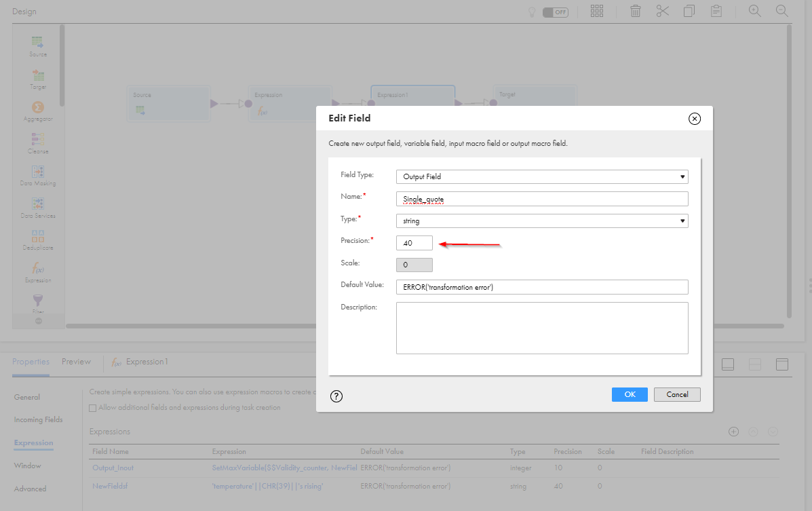
Task: Close the Edit Field dialog
Action: 695,119
